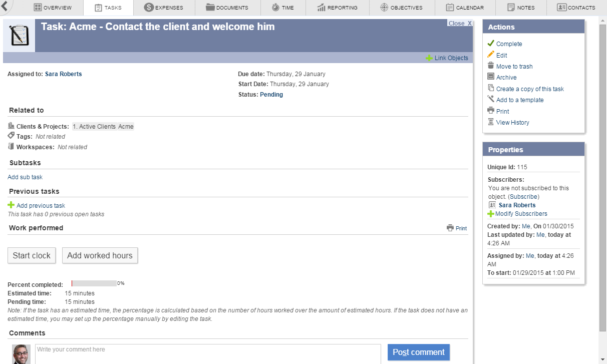Click the green Complete checkmark icon
Screen dimensions: 607x364
click(491, 44)
